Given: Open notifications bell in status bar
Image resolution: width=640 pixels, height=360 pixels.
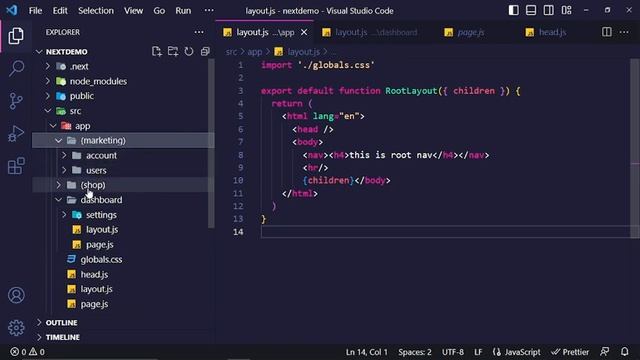Looking at the screenshot, I should tap(624, 351).
